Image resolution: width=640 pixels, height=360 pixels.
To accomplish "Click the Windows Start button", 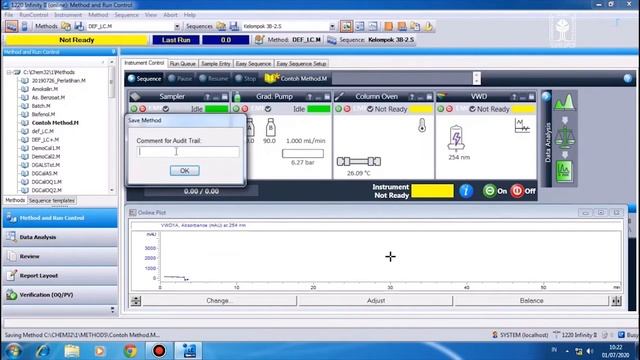I will click(13, 351).
